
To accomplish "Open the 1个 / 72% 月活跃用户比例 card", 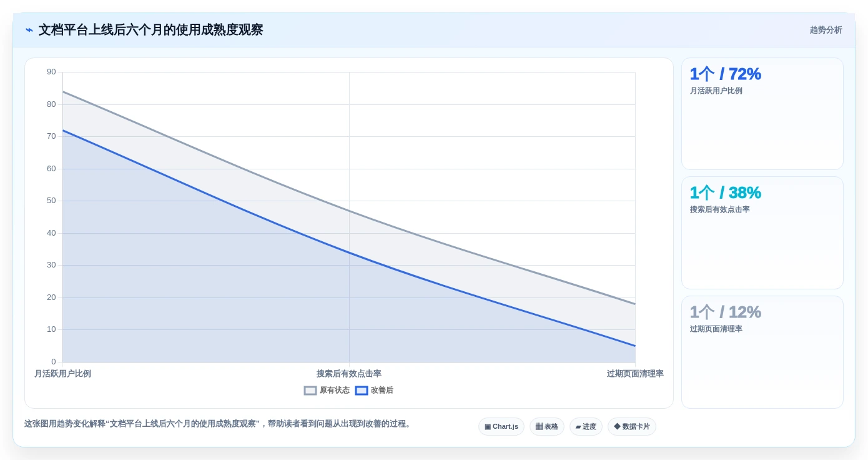I will pos(762,114).
